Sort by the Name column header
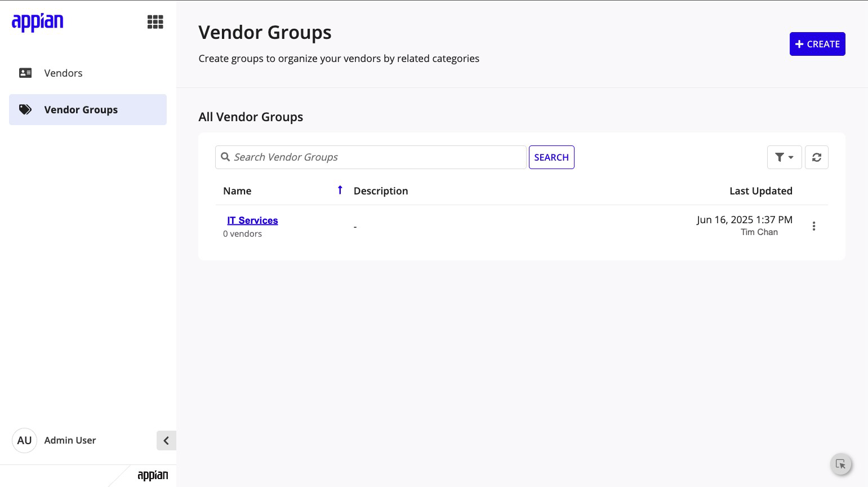The width and height of the screenshot is (868, 487). [237, 191]
